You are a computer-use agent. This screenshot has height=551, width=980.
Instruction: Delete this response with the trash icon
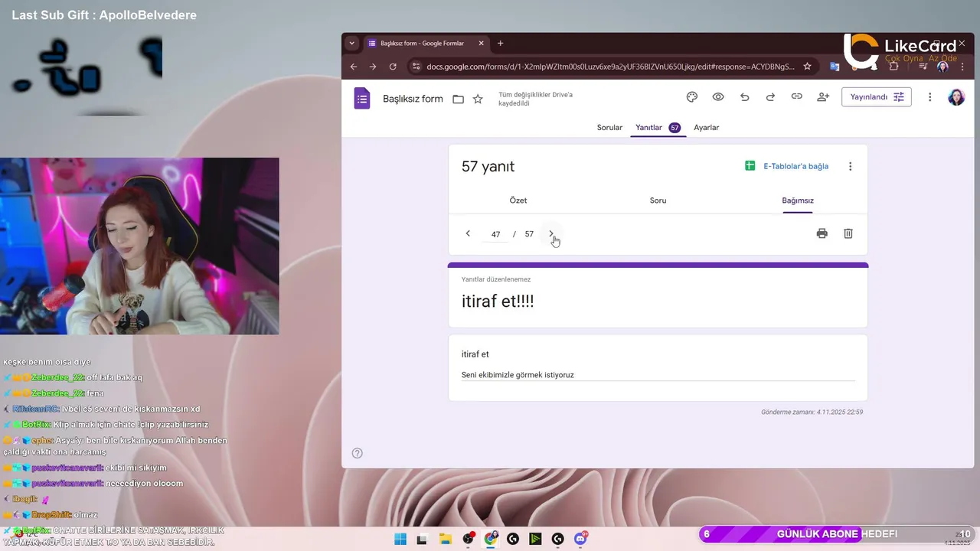tap(848, 233)
